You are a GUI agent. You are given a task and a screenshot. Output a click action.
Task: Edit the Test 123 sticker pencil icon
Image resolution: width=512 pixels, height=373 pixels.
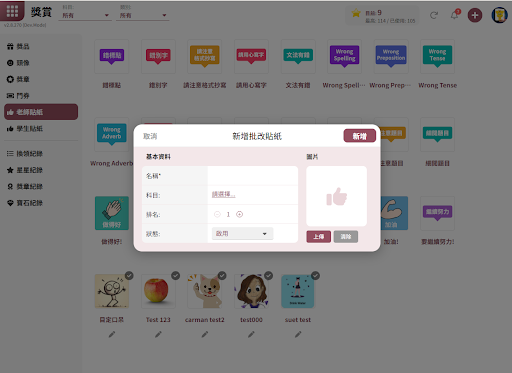(x=158, y=334)
